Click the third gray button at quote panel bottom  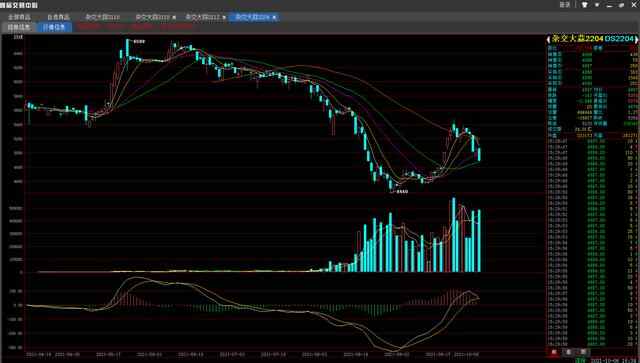[584, 352]
